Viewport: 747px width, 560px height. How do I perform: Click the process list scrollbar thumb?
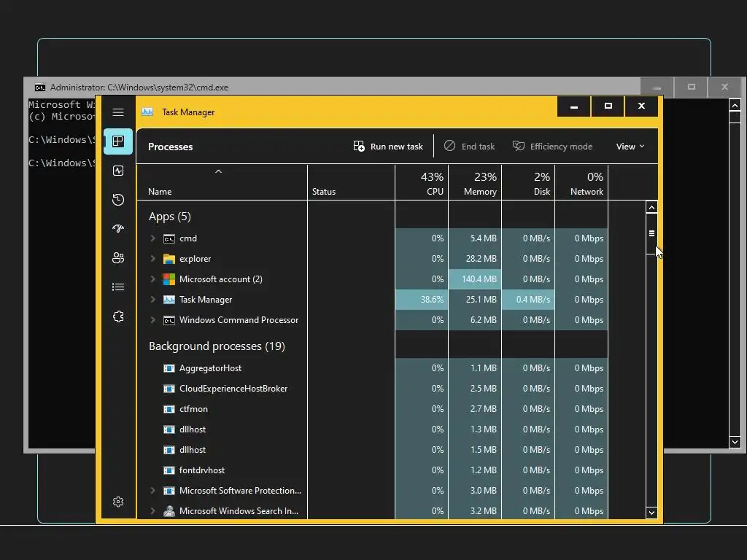651,234
